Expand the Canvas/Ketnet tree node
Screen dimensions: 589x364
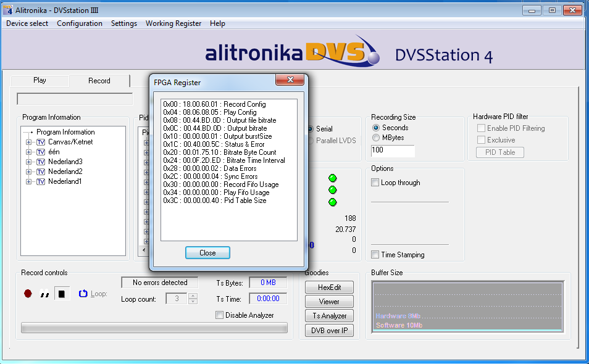pyautogui.click(x=28, y=142)
